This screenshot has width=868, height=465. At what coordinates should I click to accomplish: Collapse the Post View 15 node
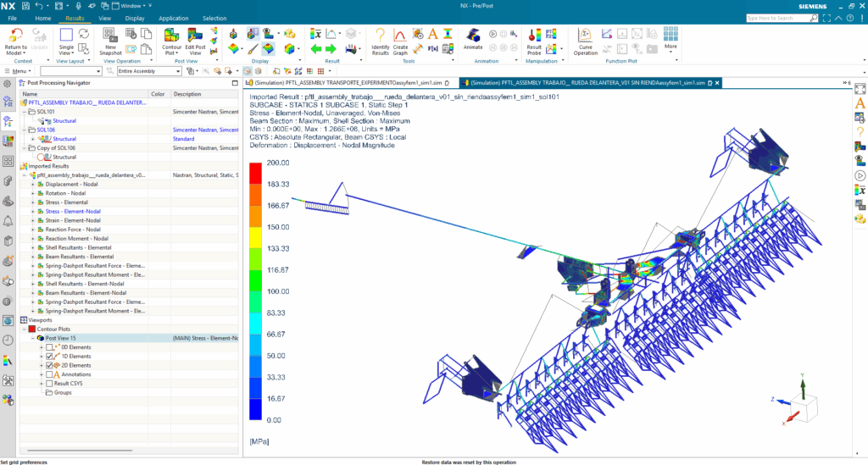coord(33,338)
